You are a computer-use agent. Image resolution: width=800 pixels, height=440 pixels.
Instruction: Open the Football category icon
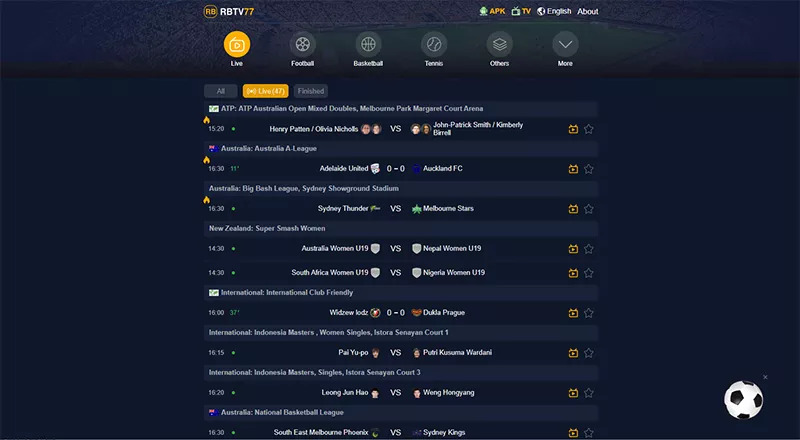(303, 44)
